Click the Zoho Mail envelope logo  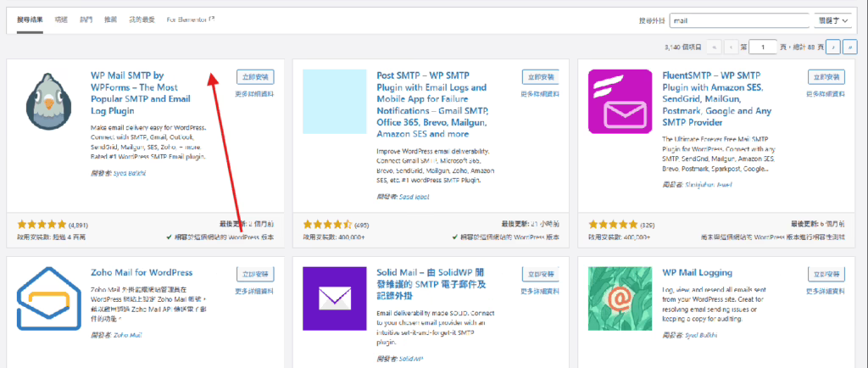coord(48,298)
